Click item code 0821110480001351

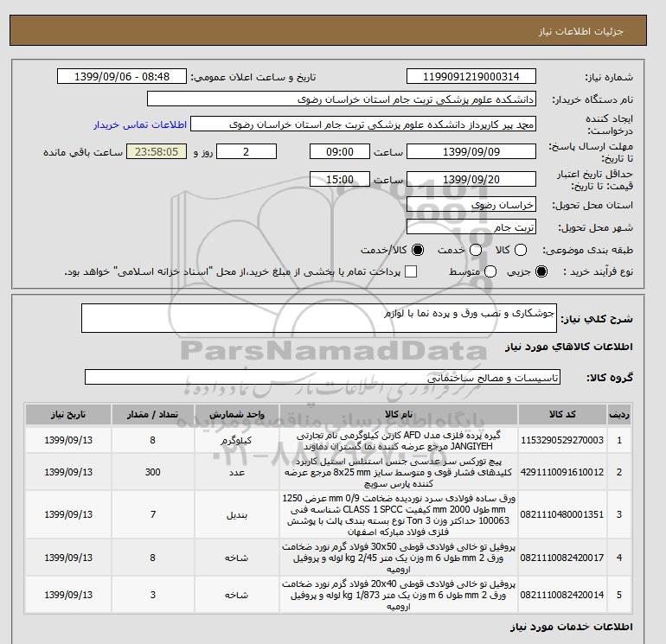pos(562,514)
